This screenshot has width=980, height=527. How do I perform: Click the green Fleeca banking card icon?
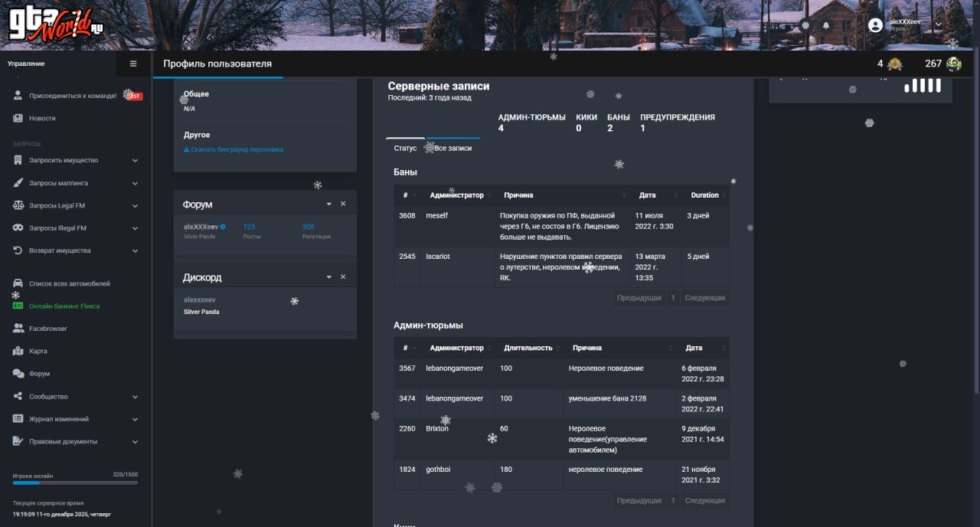coord(18,306)
